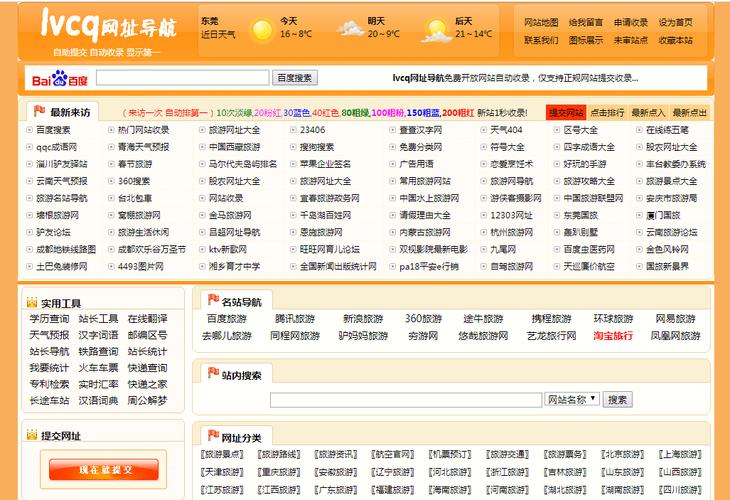Focus the Baidu search input field

(182, 78)
